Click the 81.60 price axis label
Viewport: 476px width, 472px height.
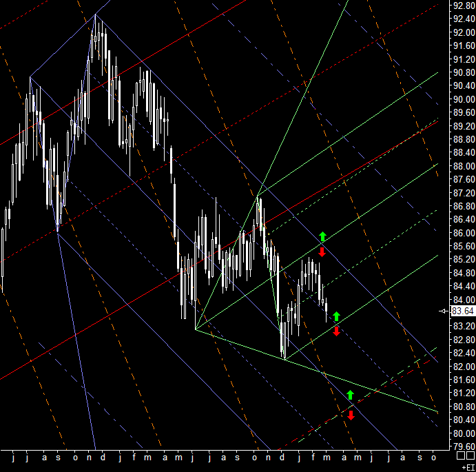coord(464,380)
